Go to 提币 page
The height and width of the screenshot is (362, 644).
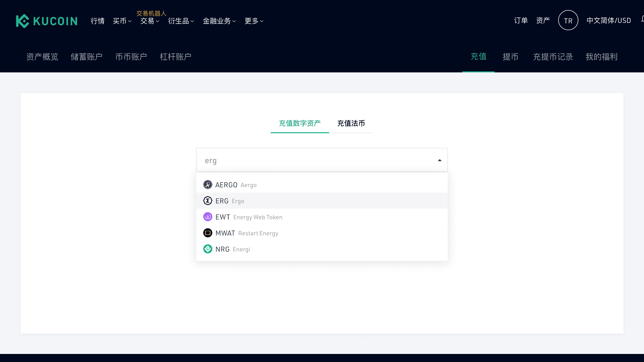511,57
